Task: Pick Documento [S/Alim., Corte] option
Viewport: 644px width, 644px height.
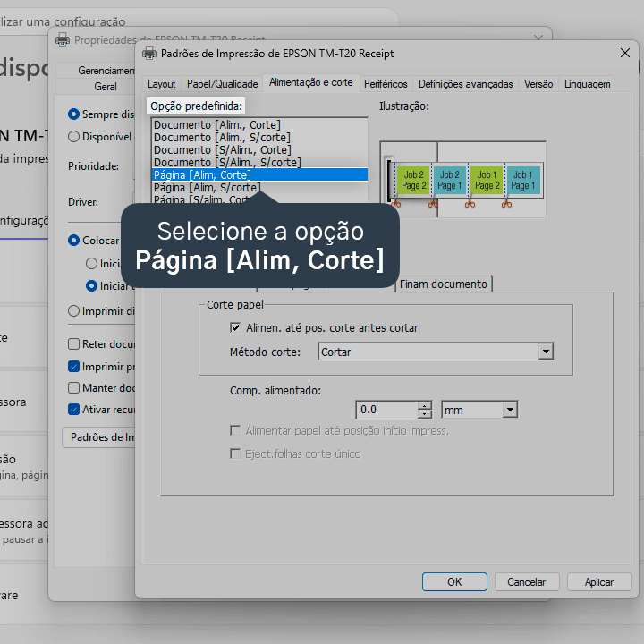Action: [x=259, y=150]
